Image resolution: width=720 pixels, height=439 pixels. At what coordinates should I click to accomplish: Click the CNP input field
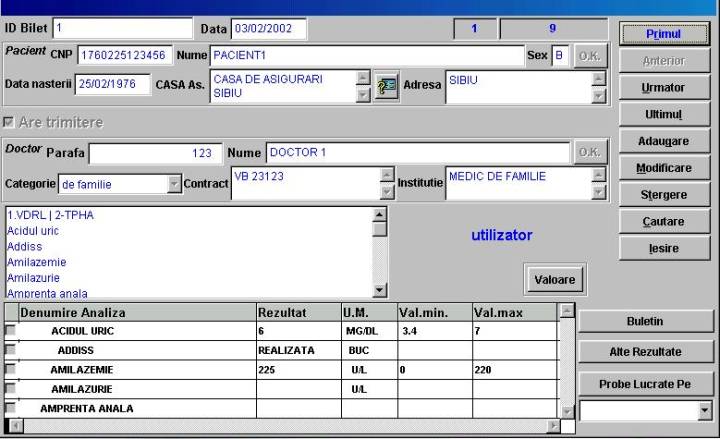click(124, 54)
